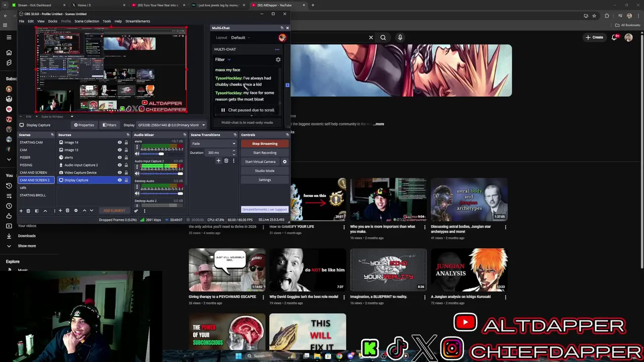Adjust the alerts volume slider

(162, 154)
